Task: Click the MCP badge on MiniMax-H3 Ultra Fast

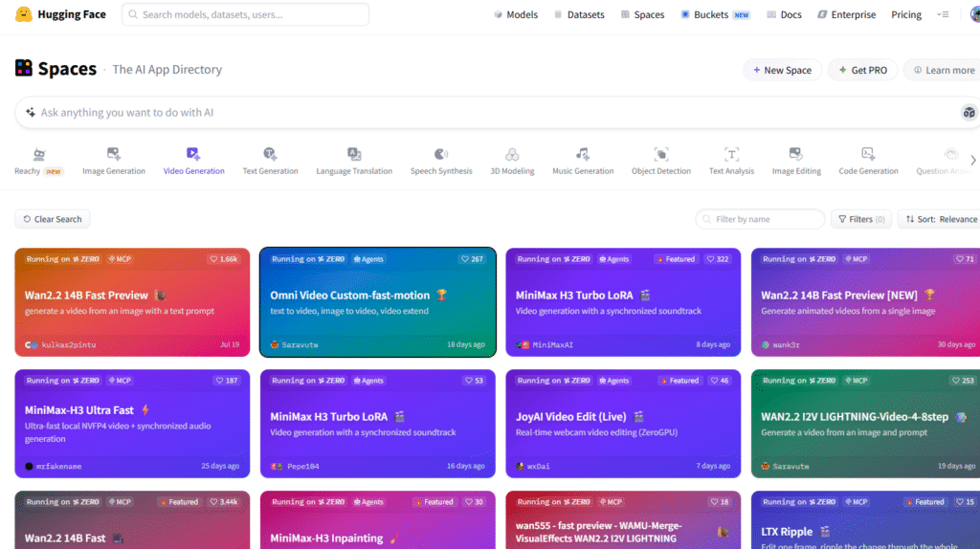Action: click(120, 381)
